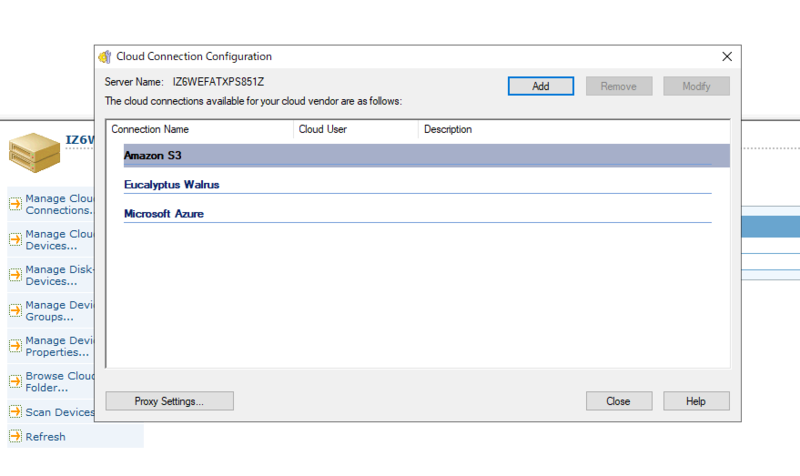
Task: Click the server icon in background window
Action: coord(34,153)
